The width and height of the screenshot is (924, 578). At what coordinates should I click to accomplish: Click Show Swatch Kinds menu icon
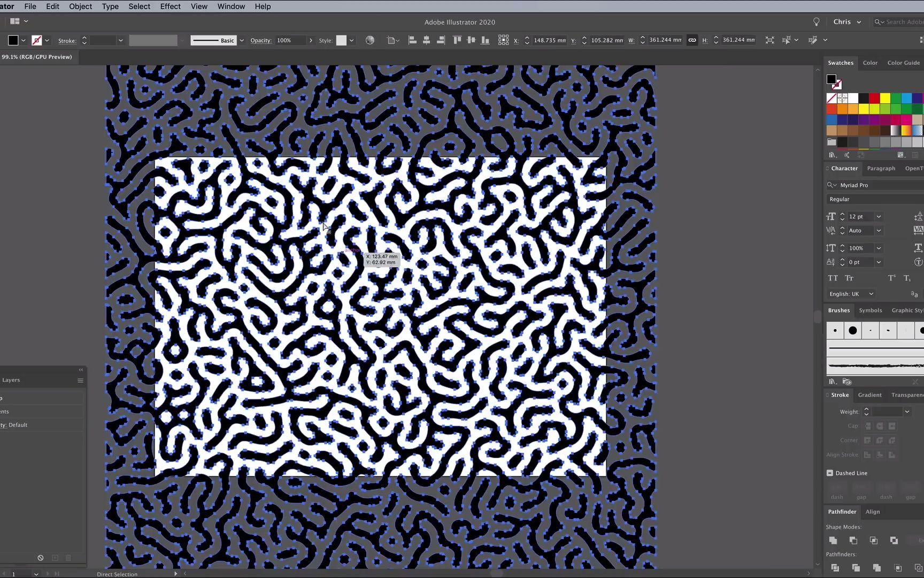pyautogui.click(x=901, y=155)
